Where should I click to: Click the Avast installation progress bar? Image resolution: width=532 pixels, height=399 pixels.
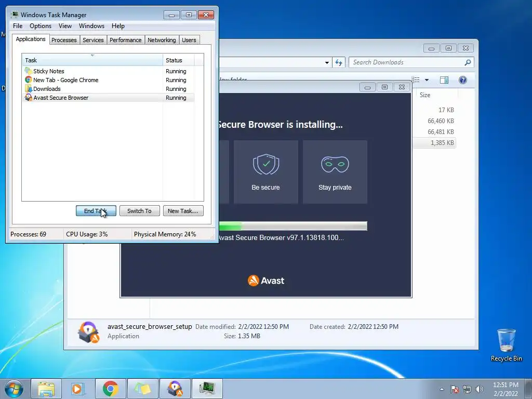293,225
